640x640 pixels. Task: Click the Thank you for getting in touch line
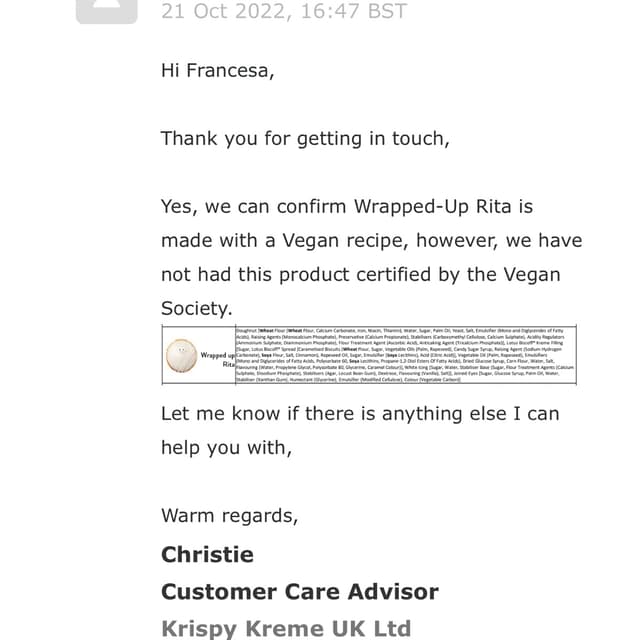[x=305, y=138]
